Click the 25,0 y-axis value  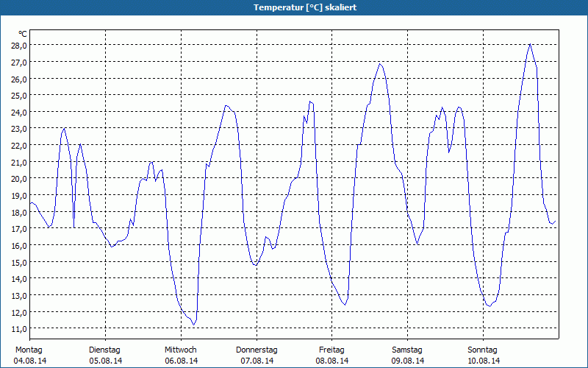click(20, 96)
